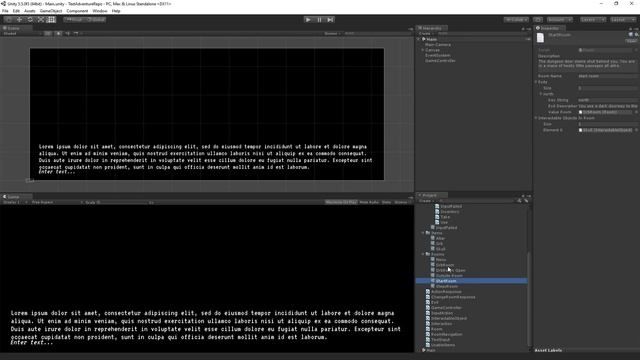Open the Help menu
This screenshot has height=360, width=640.
click(x=116, y=11)
